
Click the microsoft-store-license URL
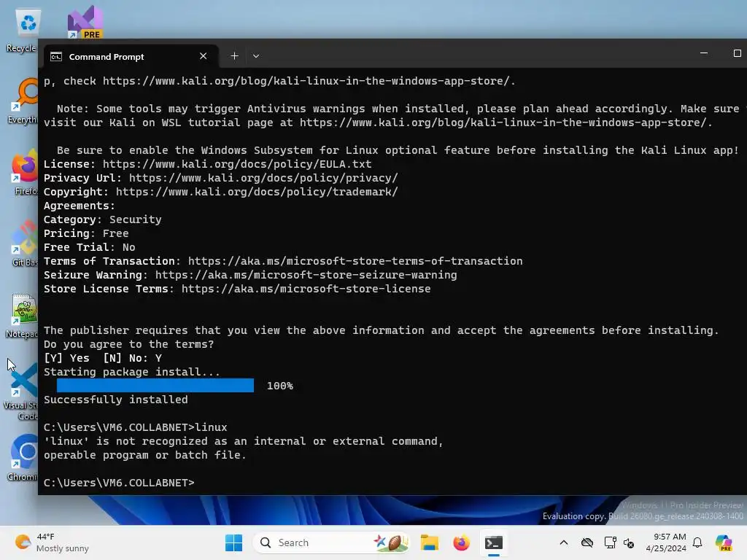coord(306,289)
